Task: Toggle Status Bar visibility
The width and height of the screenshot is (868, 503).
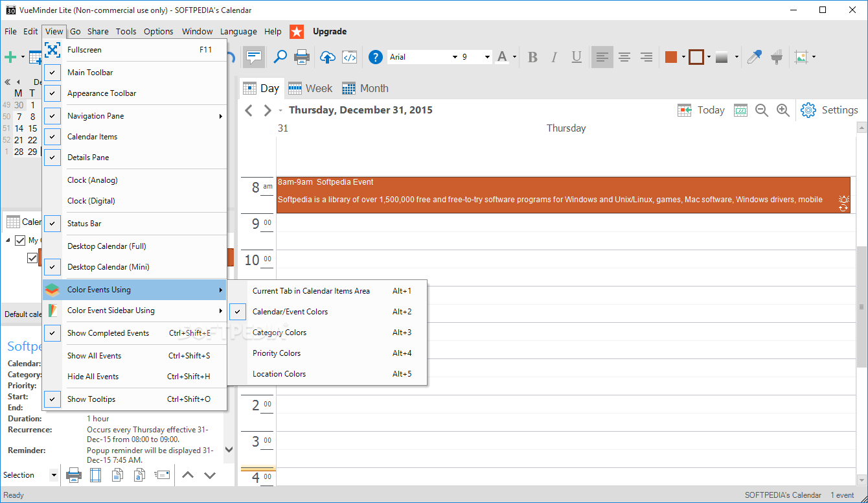Action: 135,224
